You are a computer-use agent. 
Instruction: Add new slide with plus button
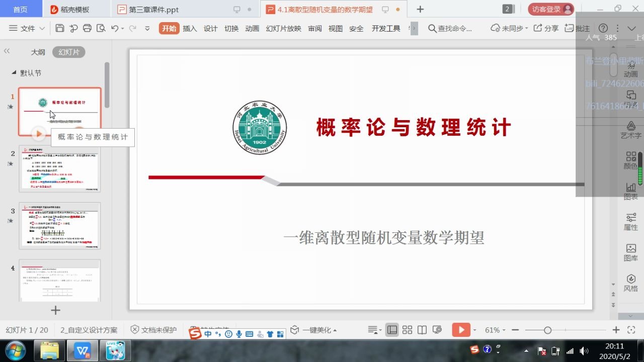tap(55, 310)
